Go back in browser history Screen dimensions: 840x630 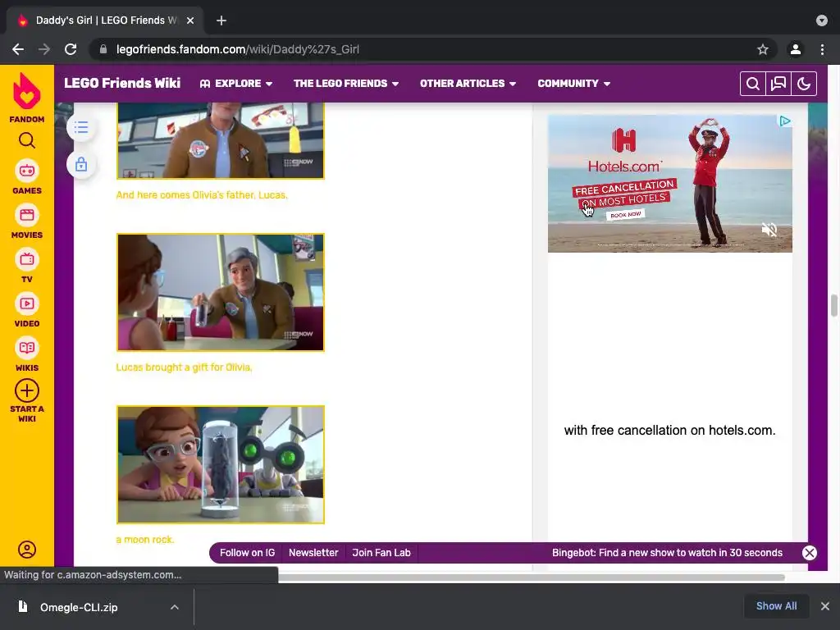18,49
